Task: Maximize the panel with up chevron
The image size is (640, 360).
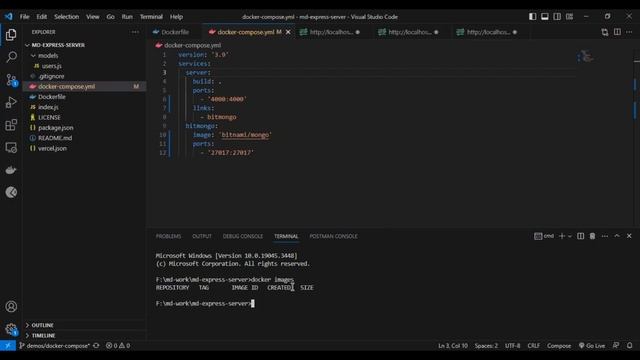Action: 617,236
